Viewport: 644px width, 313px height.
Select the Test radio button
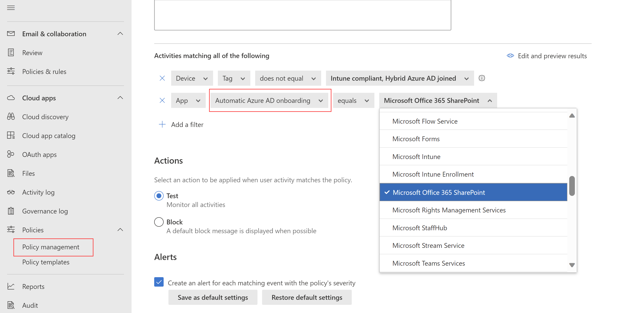[159, 196]
